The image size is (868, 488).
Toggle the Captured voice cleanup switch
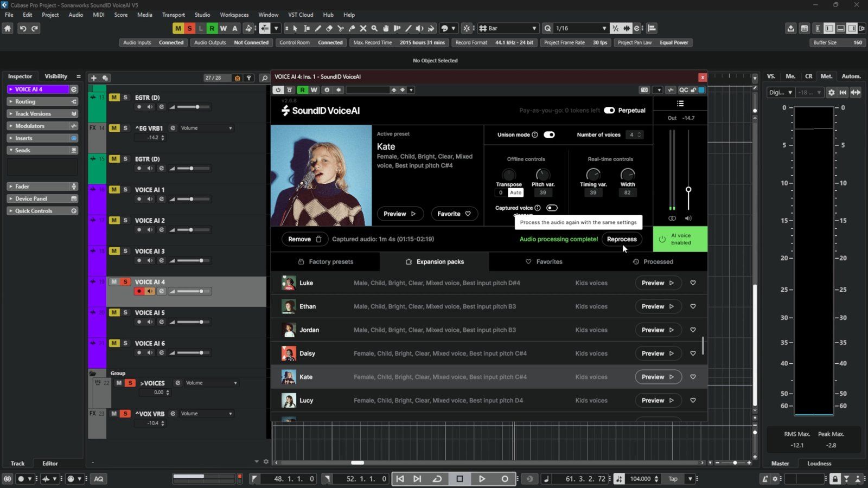coord(552,208)
